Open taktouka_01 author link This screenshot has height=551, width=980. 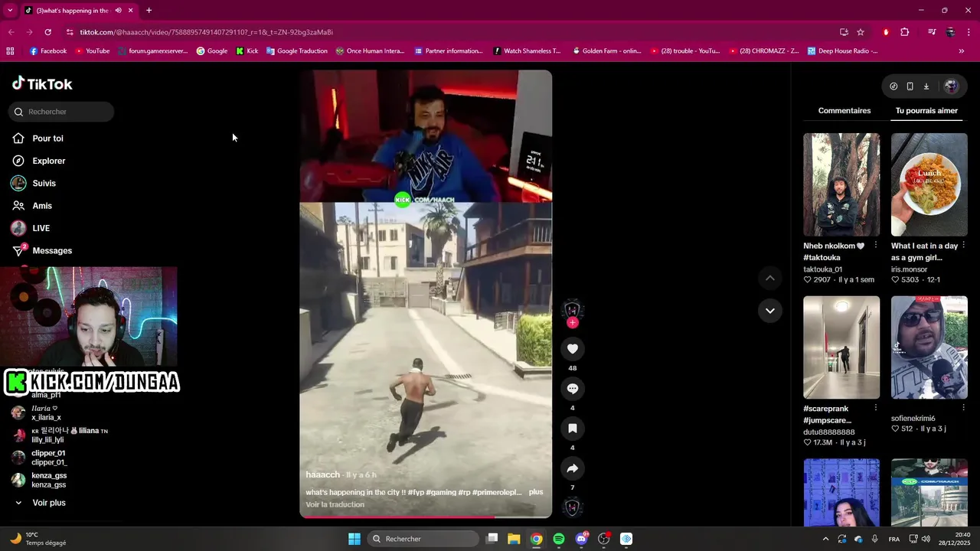point(822,269)
